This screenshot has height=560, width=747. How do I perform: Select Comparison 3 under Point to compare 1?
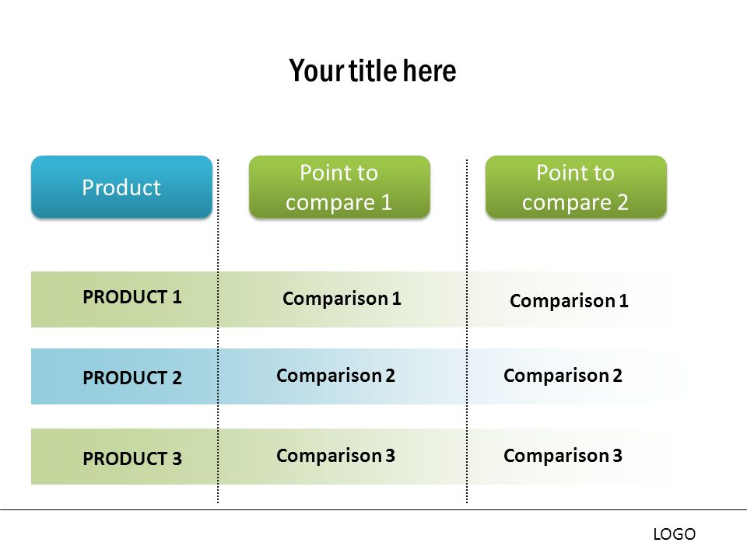[335, 457]
